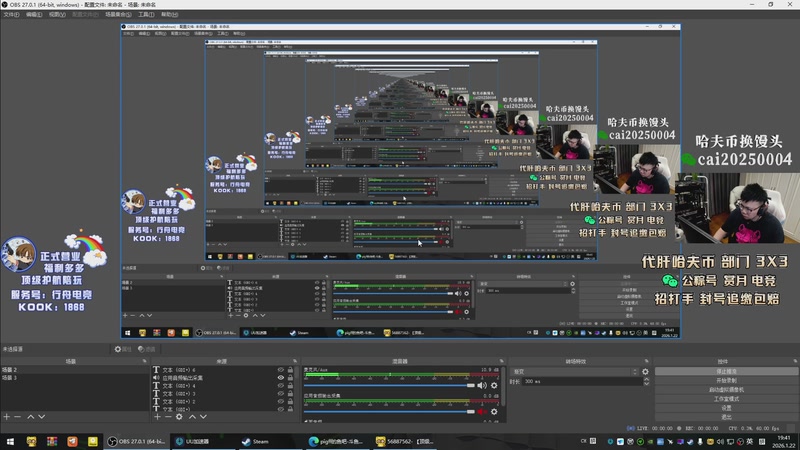Lock the 应用音频输出采集 source

pos(290,378)
